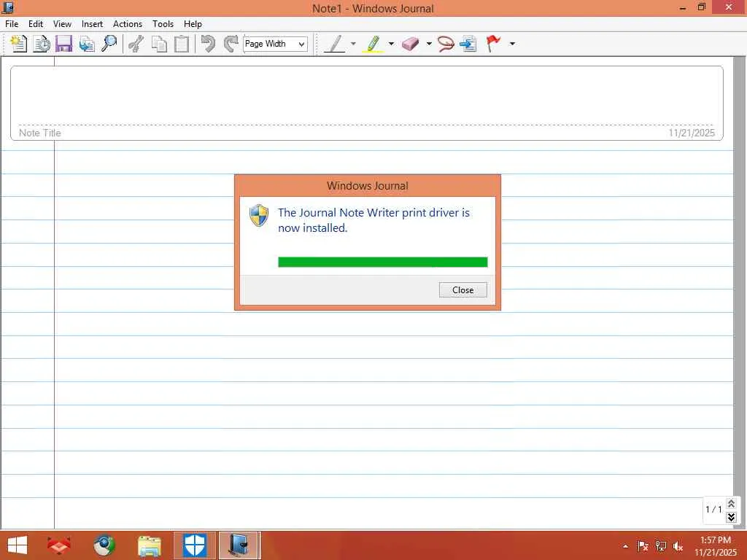The height and width of the screenshot is (560, 747).
Task: Show hidden system tray icons arrow
Action: 625,546
